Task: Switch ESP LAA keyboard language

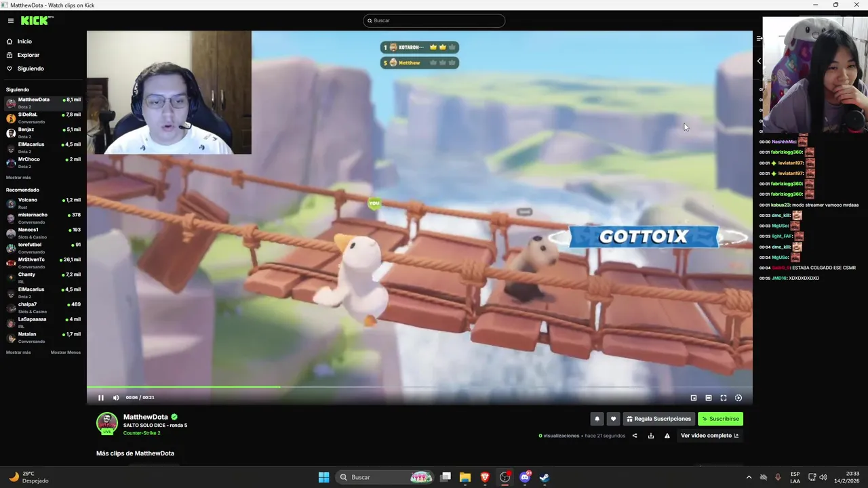Action: pyautogui.click(x=795, y=477)
